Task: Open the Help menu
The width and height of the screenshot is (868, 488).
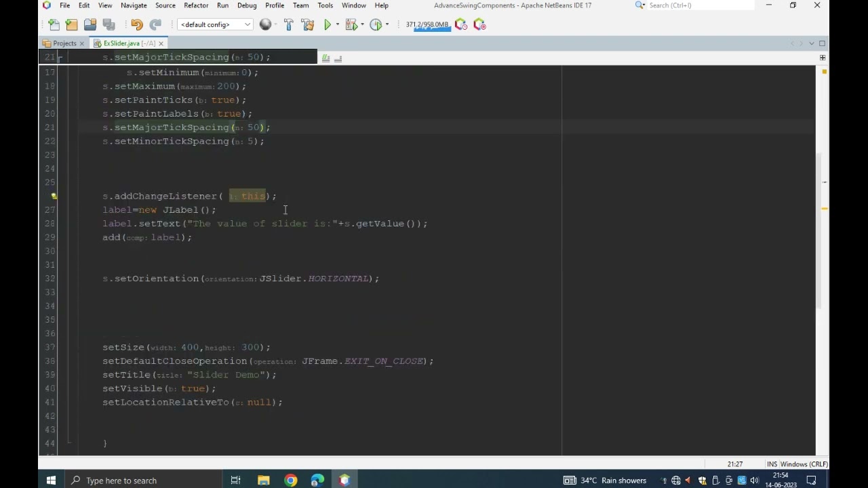Action: (382, 5)
